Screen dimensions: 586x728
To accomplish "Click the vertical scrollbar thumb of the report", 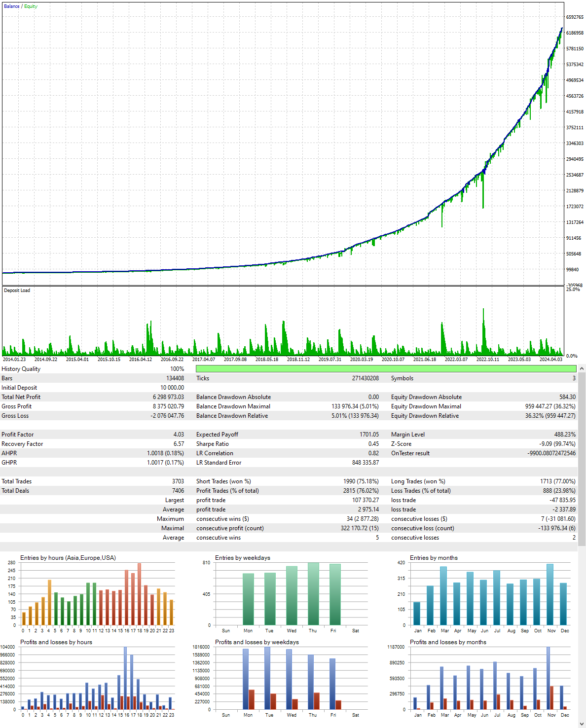I will tap(582, 459).
